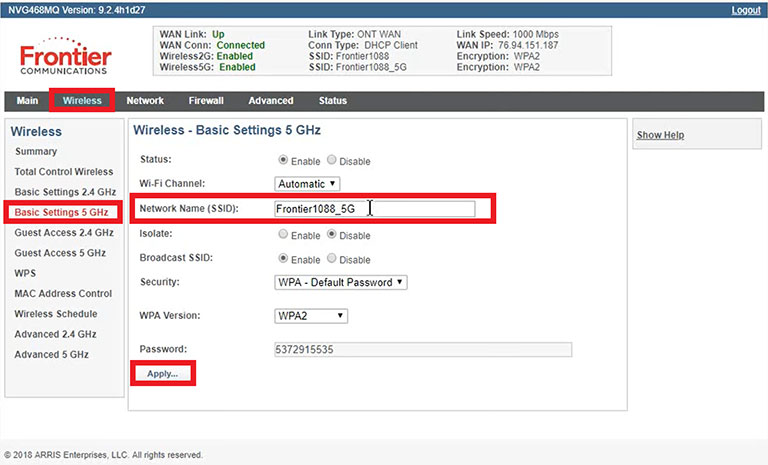Open the Advanced tab
Viewport: 768px width, 465px height.
pos(270,100)
